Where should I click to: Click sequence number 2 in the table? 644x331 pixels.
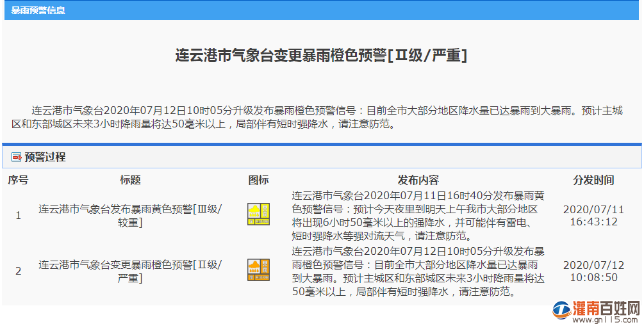coord(18,271)
